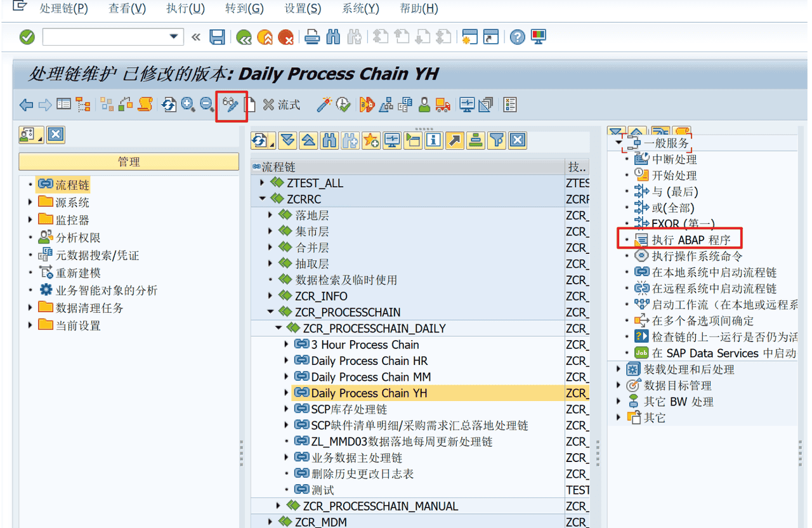Viewport: 812px width, 528px height.
Task: Click the red Cancel icon in toolbar
Action: click(285, 37)
